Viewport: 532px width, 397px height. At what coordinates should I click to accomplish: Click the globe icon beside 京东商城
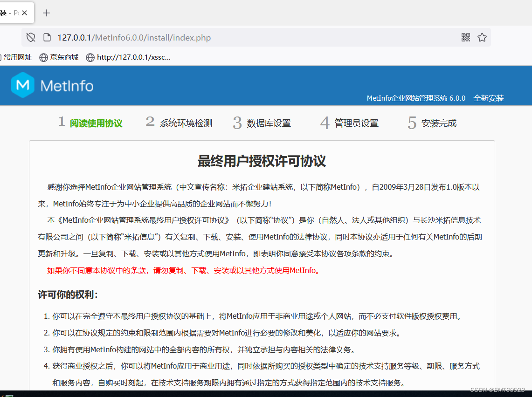43,58
